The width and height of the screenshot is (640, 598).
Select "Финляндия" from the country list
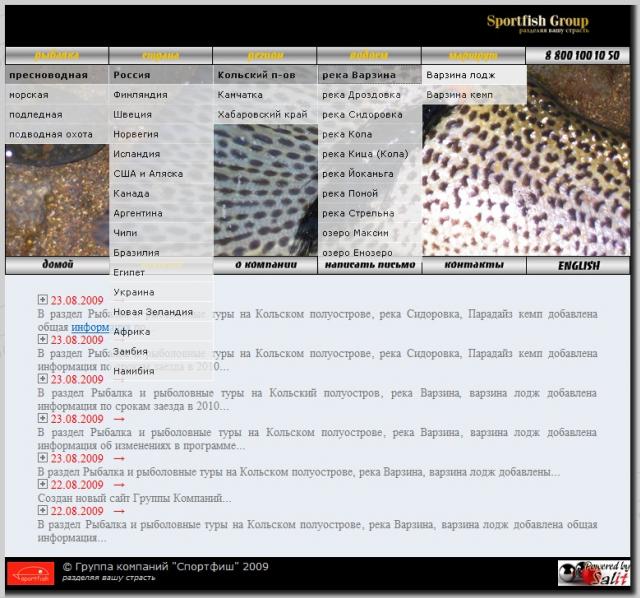140,95
